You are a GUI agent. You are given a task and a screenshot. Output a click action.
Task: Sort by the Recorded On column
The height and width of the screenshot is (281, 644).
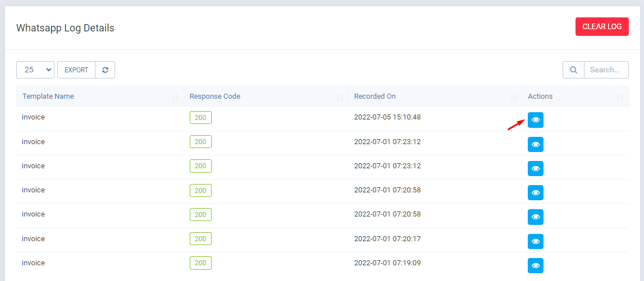[375, 96]
